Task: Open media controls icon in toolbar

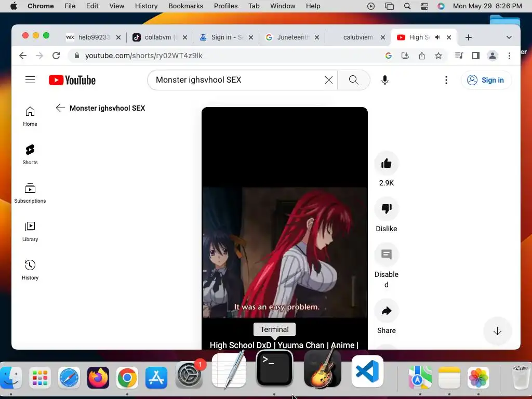Action: pos(459,56)
